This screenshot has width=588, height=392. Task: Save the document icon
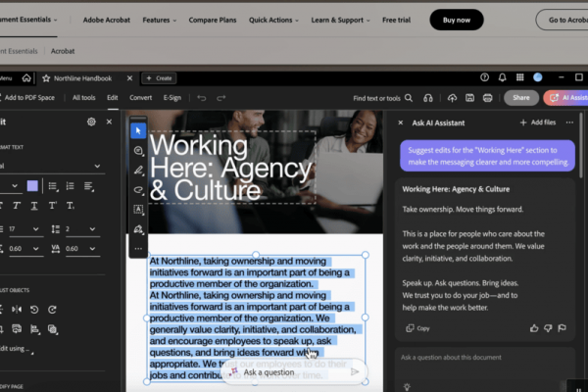coord(469,98)
